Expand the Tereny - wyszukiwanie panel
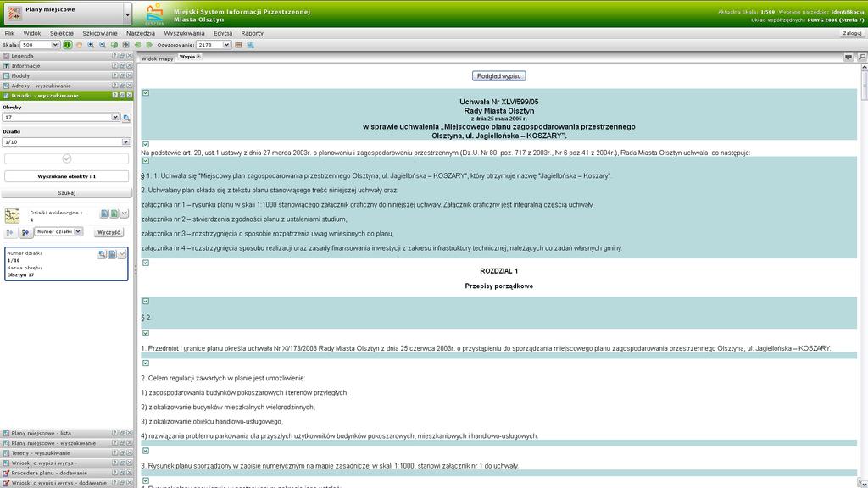This screenshot has height=488, width=868. coord(66,453)
